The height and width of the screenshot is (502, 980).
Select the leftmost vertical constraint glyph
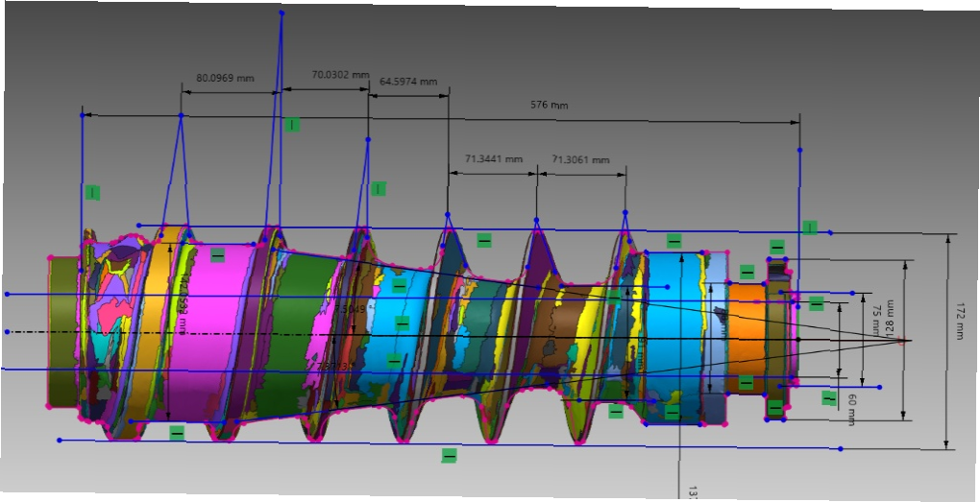pyautogui.click(x=92, y=192)
